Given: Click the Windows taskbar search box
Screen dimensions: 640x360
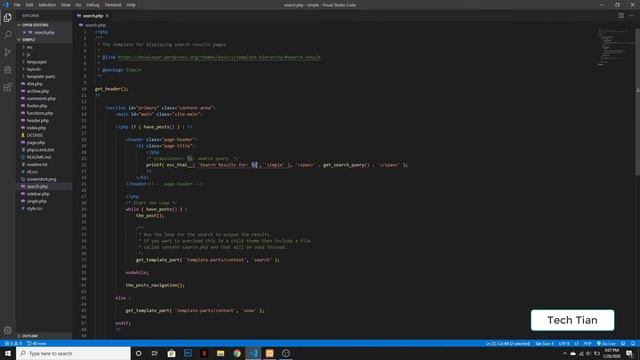Looking at the screenshot, I should click(73, 353).
